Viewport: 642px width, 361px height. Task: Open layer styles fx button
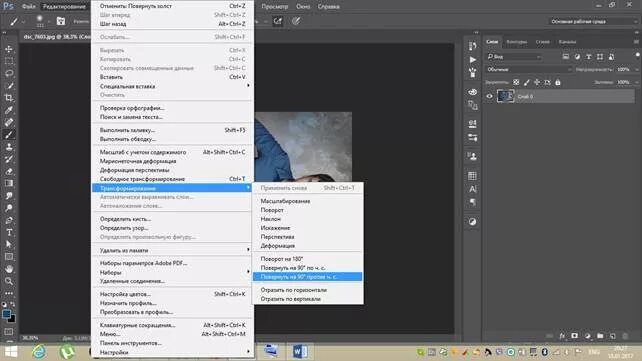[562, 336]
